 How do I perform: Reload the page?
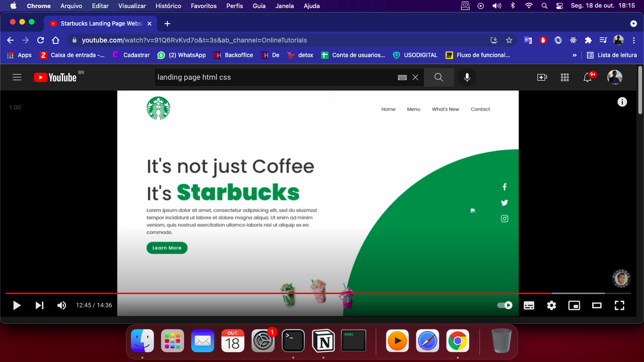[41, 40]
